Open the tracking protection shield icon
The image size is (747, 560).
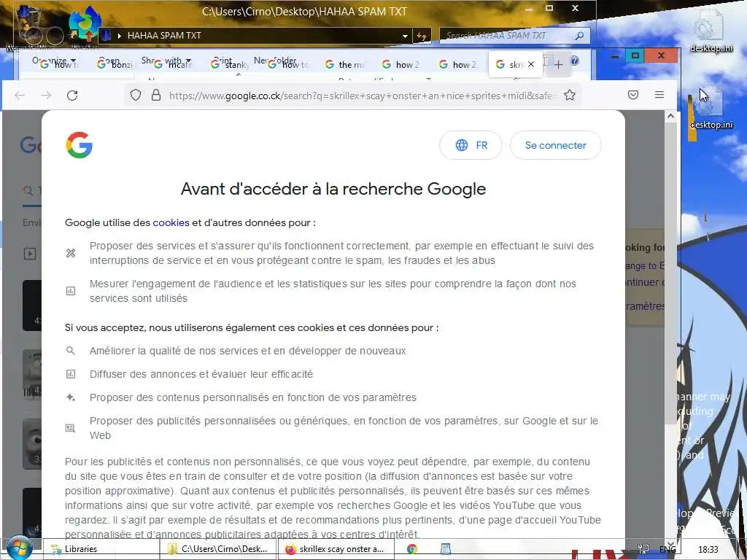136,96
